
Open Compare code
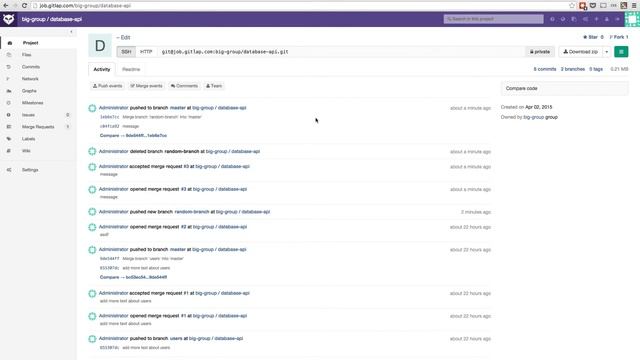coord(564,89)
